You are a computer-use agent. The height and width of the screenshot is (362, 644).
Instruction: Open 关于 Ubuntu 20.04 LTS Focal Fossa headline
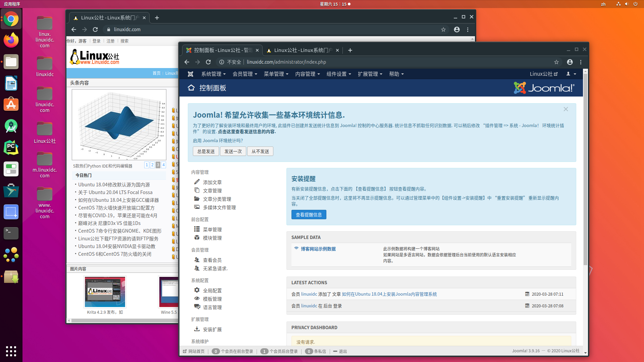pyautogui.click(x=115, y=192)
